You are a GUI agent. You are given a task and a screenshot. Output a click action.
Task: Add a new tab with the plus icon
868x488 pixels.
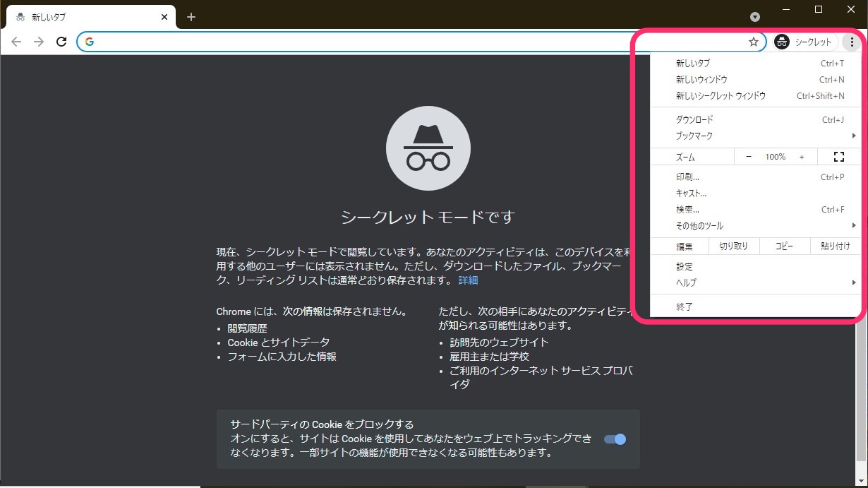pyautogui.click(x=191, y=17)
